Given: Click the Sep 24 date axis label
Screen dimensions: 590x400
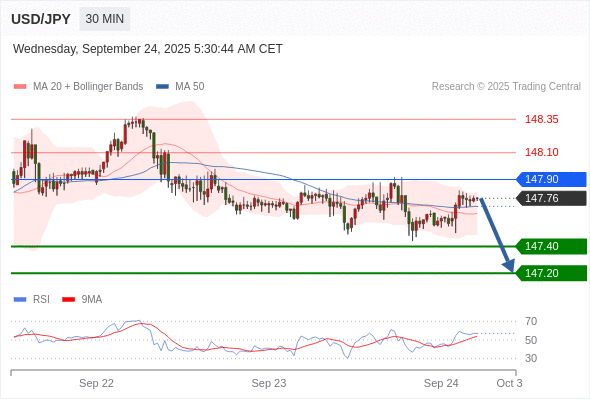Looking at the screenshot, I should pos(441,383).
